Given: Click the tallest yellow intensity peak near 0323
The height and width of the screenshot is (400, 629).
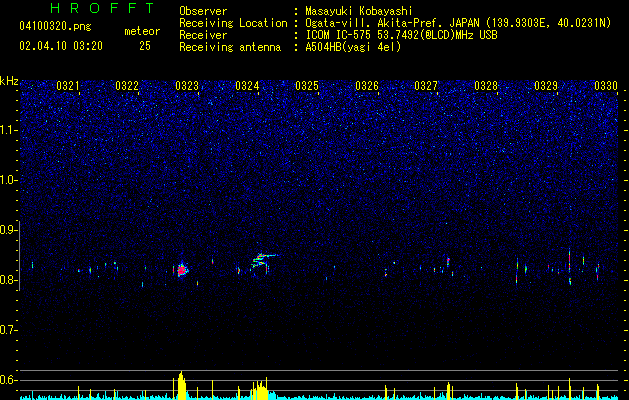Looking at the screenshot, I should [x=181, y=385].
